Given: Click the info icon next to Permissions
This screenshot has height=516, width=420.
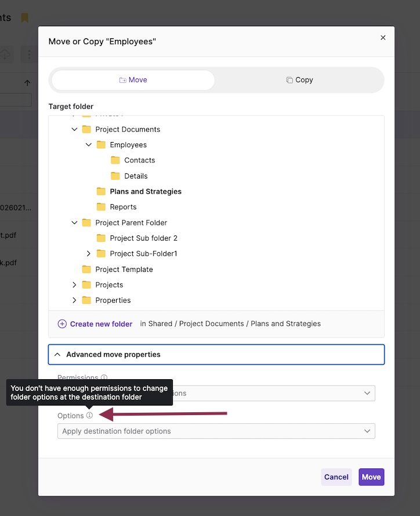Looking at the screenshot, I should [x=104, y=378].
